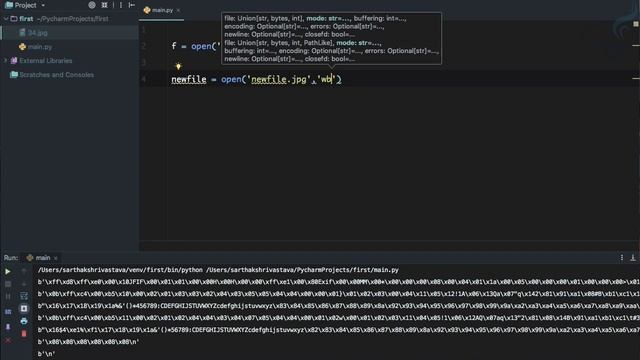Screen dimensions: 640x360
Task: Click the b'\n' output line
Action: pos(47,354)
